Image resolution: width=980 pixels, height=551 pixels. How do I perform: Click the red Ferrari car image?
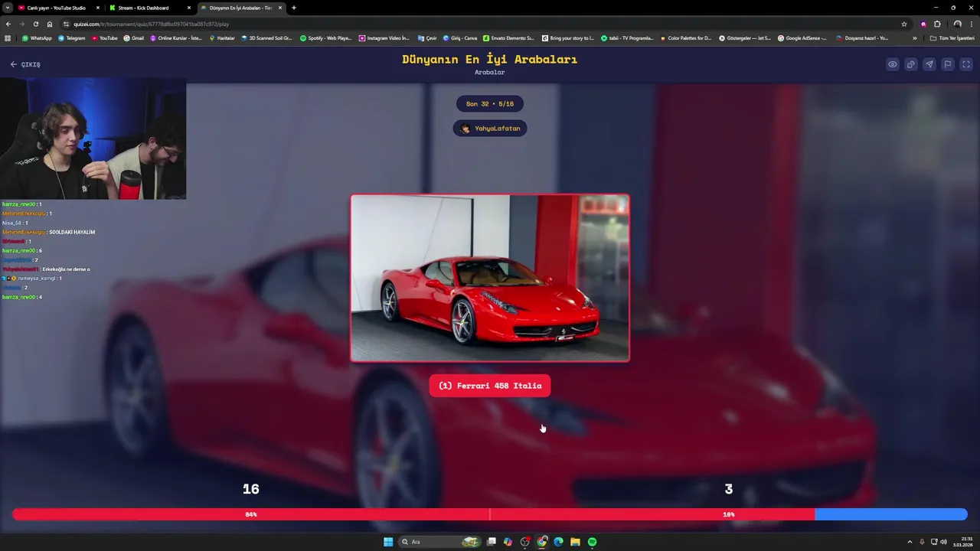490,278
